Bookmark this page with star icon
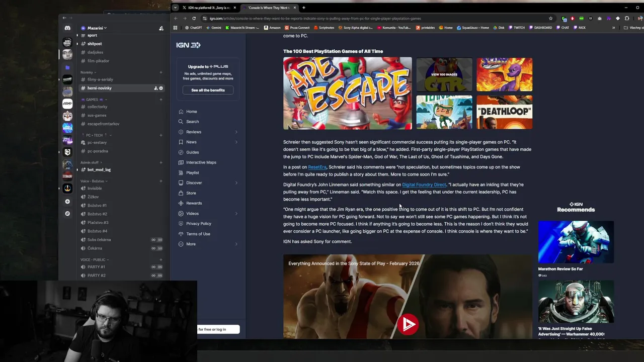This screenshot has height=362, width=644. [x=551, y=19]
